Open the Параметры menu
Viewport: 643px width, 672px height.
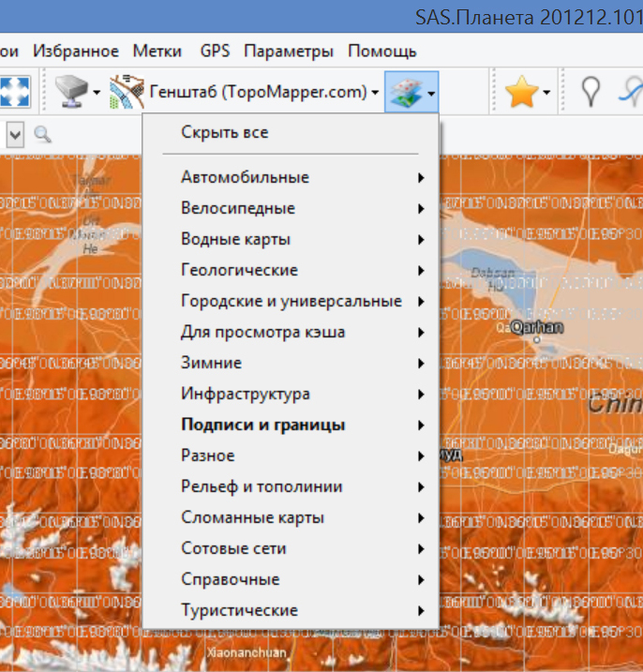click(x=288, y=51)
